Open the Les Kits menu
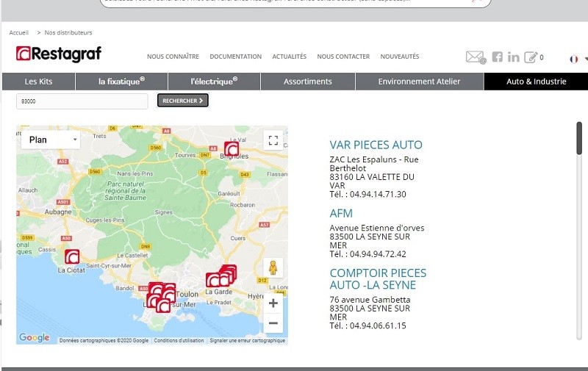Image resolution: width=588 pixels, height=371 pixels. tap(39, 82)
